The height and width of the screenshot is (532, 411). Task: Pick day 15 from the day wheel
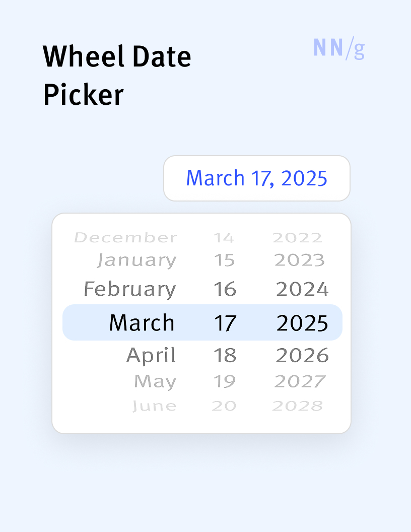(225, 260)
